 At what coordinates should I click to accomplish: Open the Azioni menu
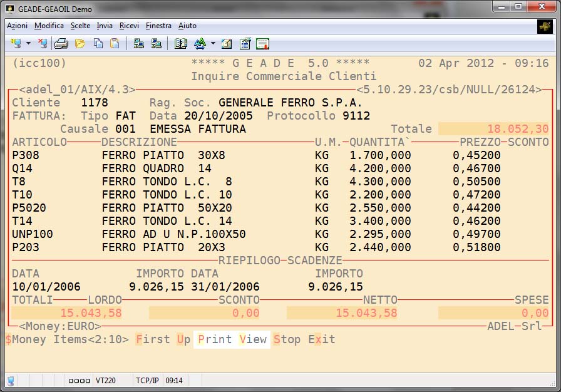(x=17, y=26)
